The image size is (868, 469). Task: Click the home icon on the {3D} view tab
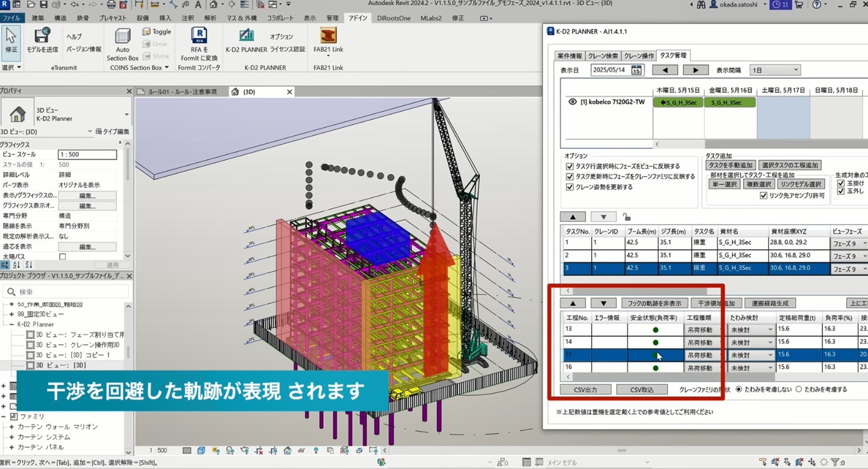[235, 92]
